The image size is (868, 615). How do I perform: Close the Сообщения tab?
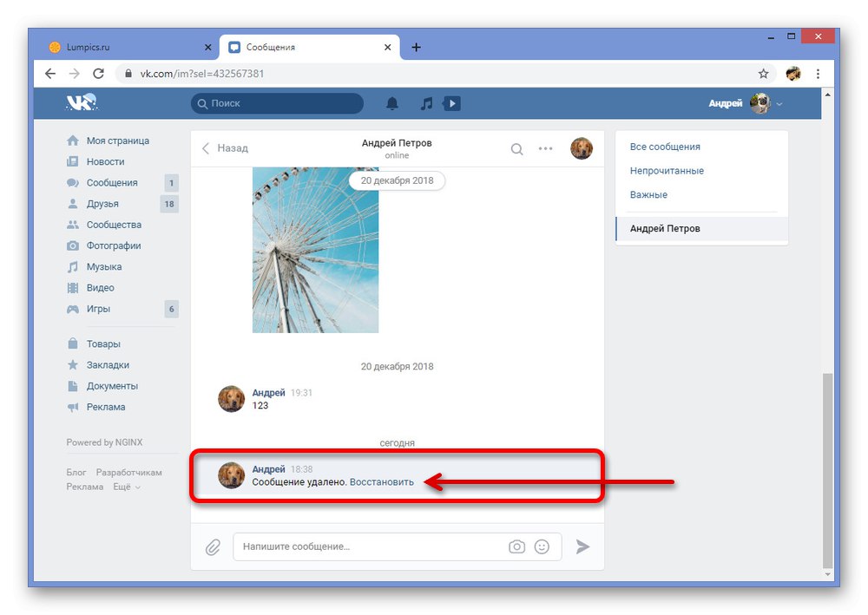tap(387, 48)
